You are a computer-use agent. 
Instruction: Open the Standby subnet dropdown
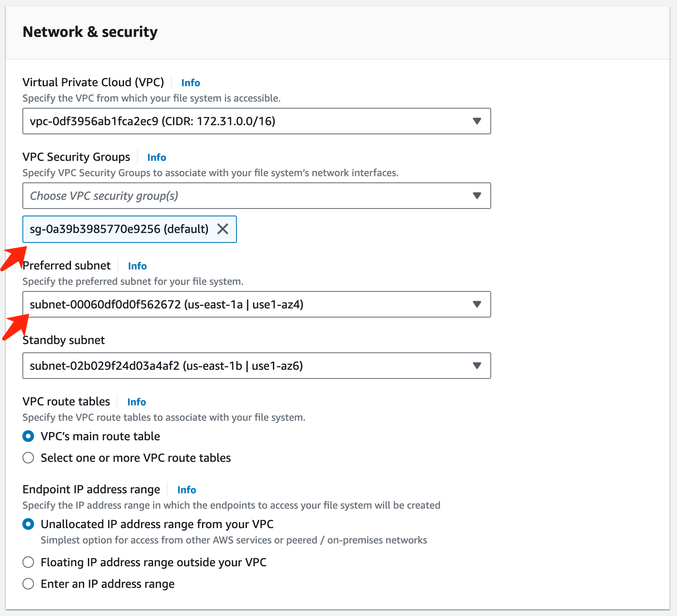[477, 366]
